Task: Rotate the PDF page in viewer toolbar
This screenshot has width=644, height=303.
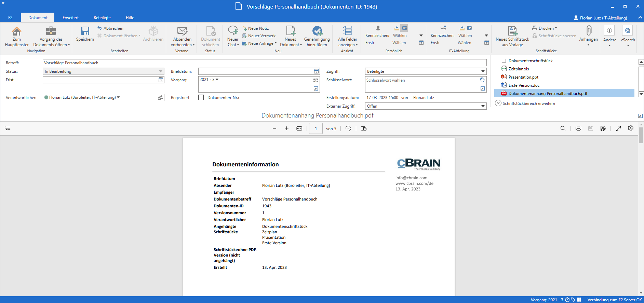Action: (x=348, y=128)
